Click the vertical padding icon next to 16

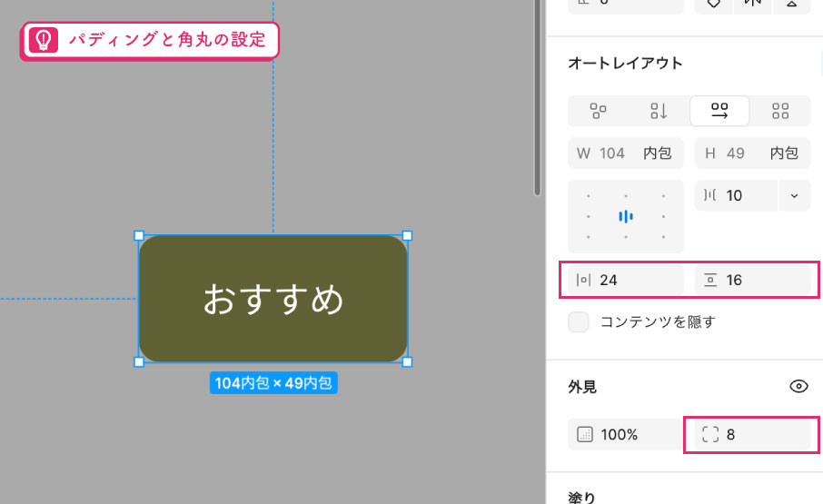coord(710,280)
